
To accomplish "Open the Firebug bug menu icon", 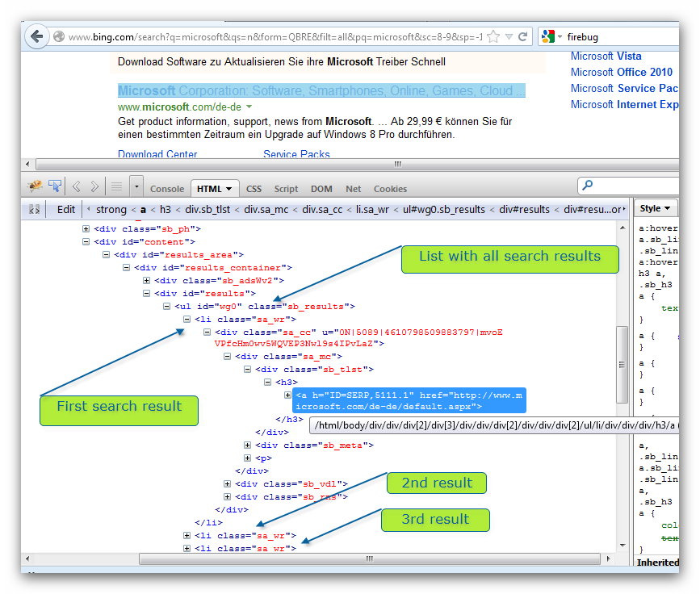I will click(36, 185).
